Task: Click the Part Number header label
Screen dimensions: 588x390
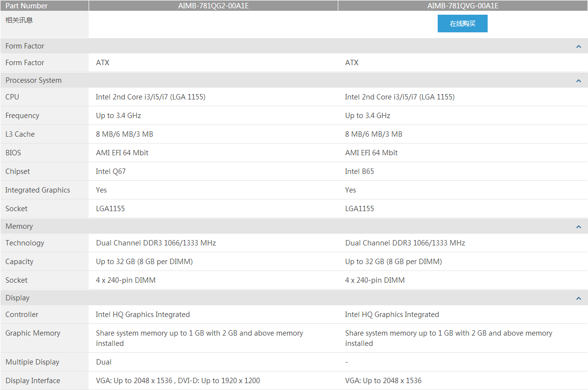Action: (x=26, y=6)
